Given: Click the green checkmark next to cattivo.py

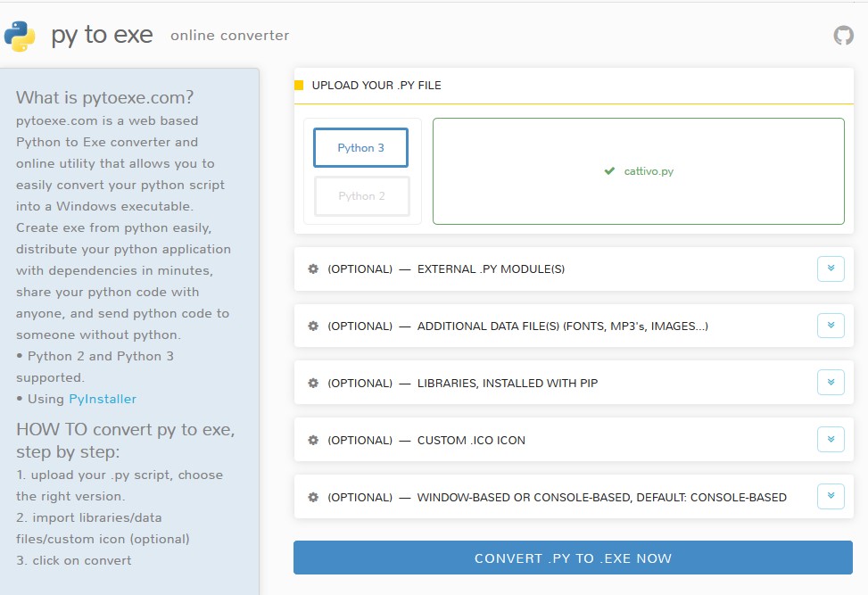Looking at the screenshot, I should coord(609,171).
